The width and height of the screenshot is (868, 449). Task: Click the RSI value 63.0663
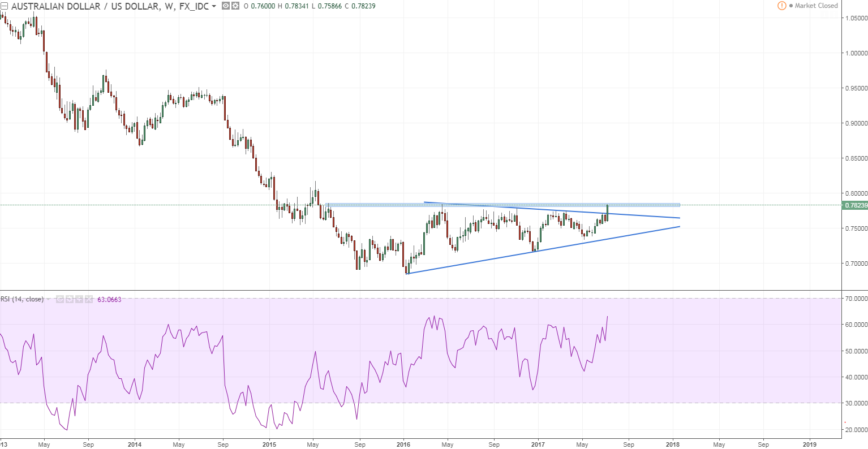(x=110, y=300)
